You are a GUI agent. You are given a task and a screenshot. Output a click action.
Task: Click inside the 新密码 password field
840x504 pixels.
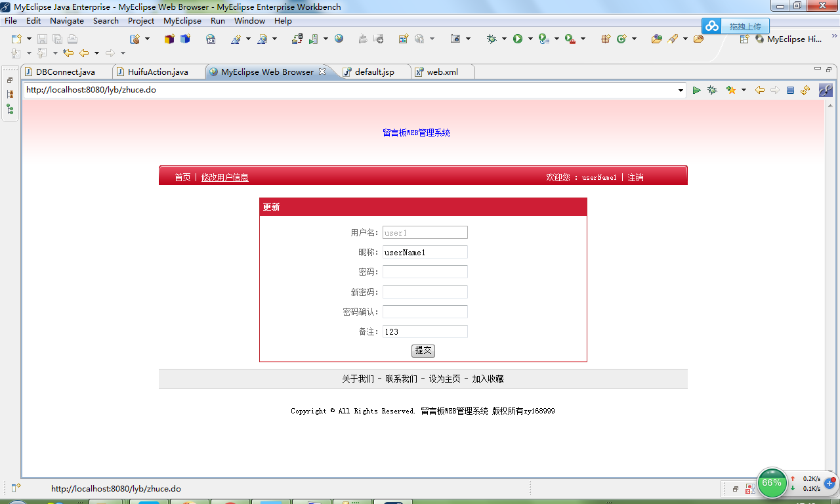tap(425, 291)
